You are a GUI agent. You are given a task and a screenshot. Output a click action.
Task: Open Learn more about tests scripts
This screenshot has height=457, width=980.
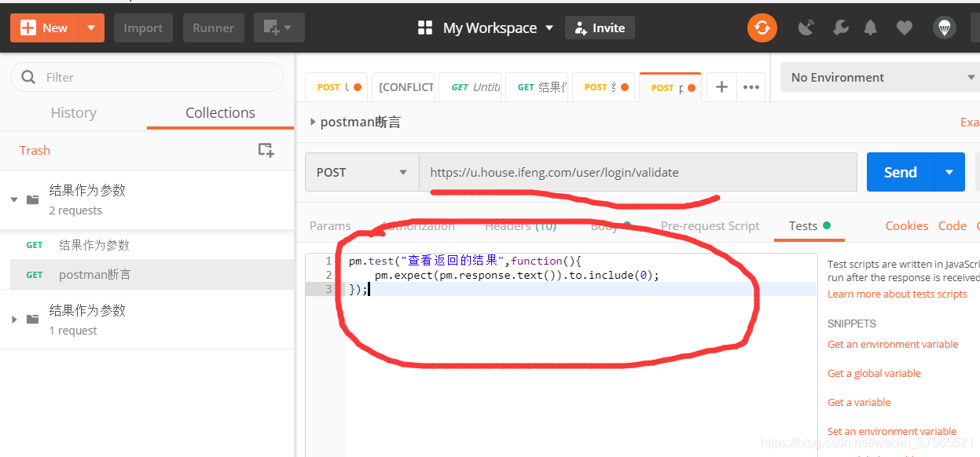coord(897,294)
